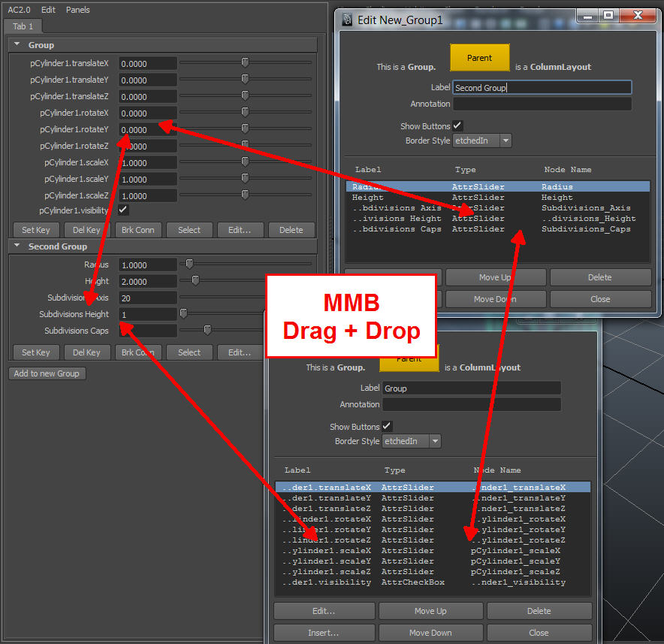The height and width of the screenshot is (644, 664).
Task: Collapse the Second Group section
Action: pyautogui.click(x=18, y=246)
